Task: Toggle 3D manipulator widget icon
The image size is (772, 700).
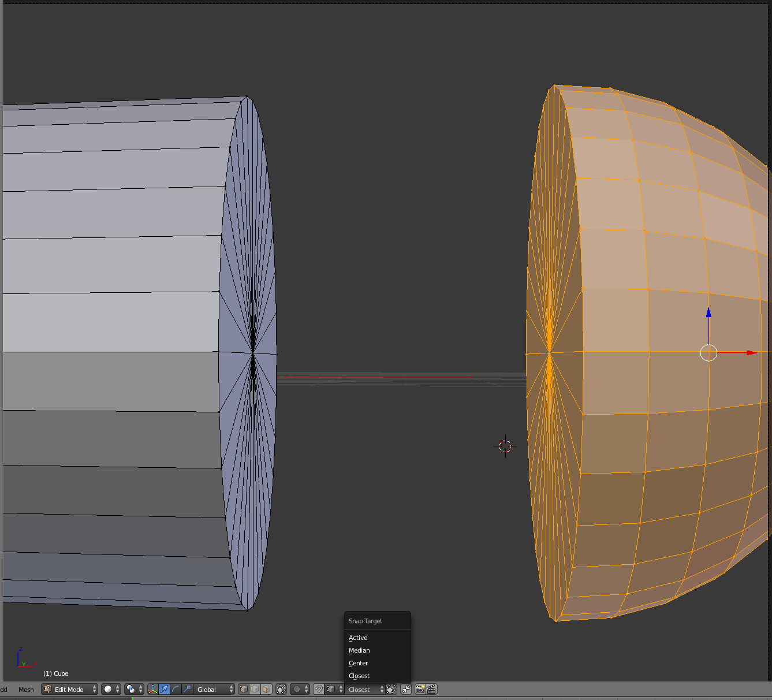Action: pyautogui.click(x=153, y=689)
